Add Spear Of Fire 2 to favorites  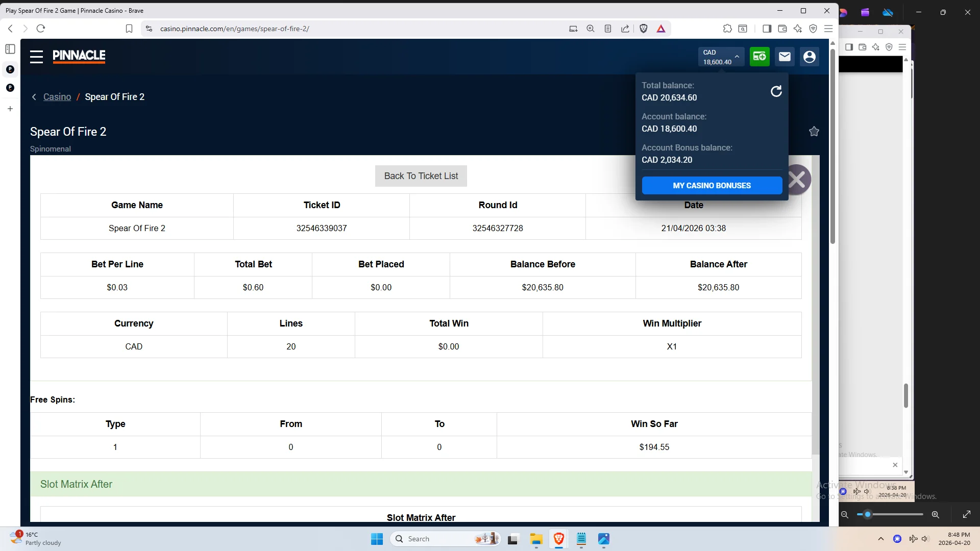point(814,132)
